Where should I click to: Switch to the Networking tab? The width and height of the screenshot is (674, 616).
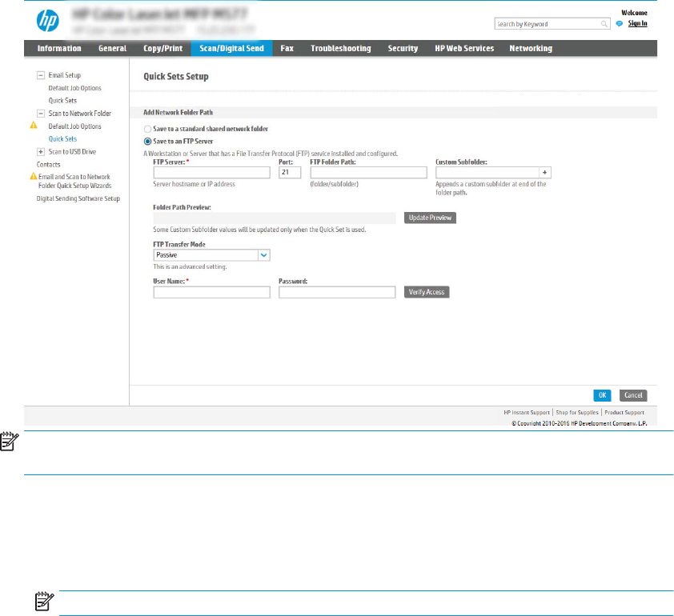click(530, 49)
